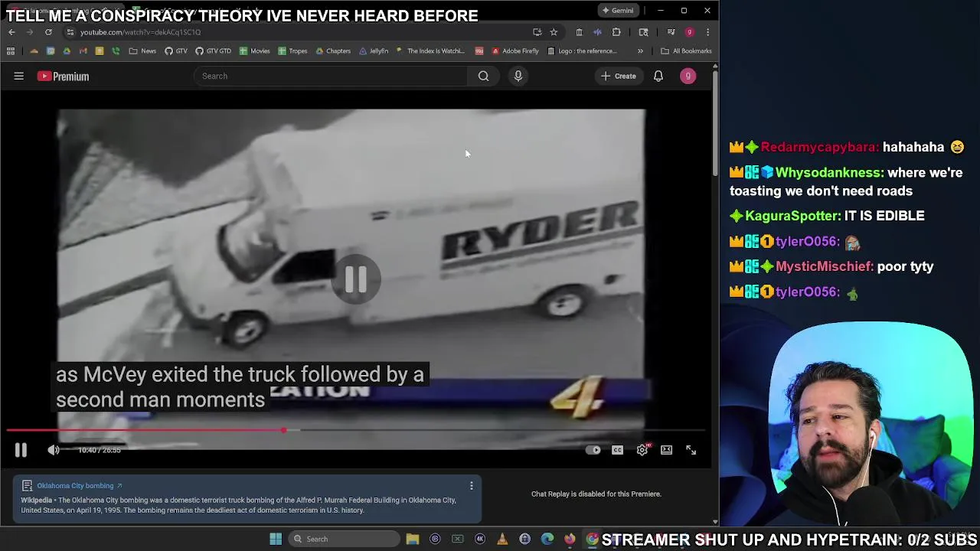
Task: Bookmark this page with star icon
Action: pyautogui.click(x=554, y=32)
